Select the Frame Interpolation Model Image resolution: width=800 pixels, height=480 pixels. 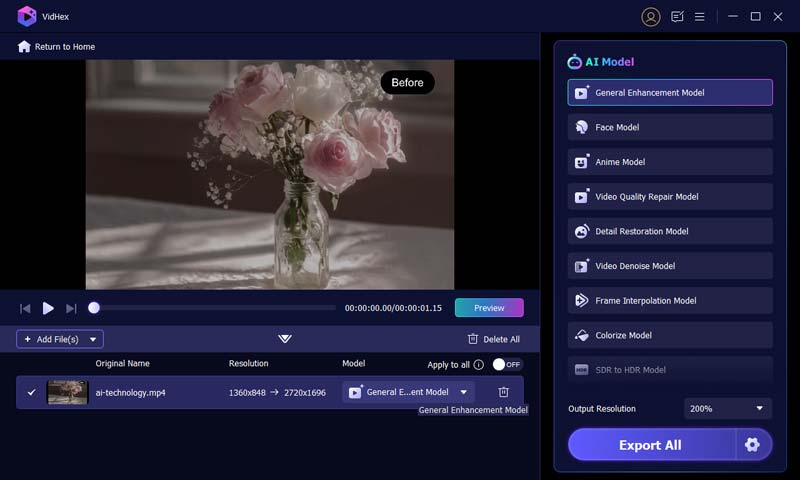pos(670,300)
